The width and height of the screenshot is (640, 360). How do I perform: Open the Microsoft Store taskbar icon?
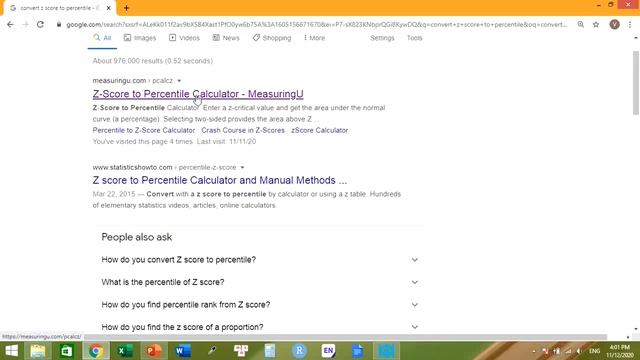click(67, 351)
